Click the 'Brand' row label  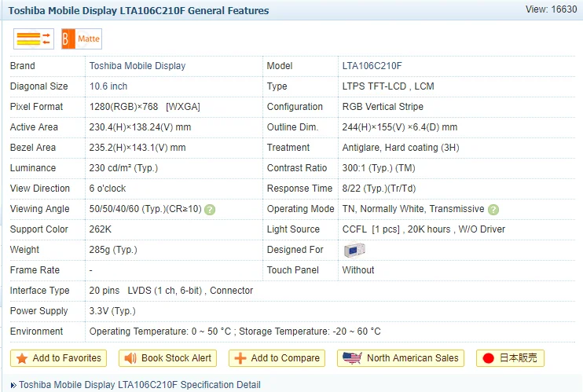(23, 66)
